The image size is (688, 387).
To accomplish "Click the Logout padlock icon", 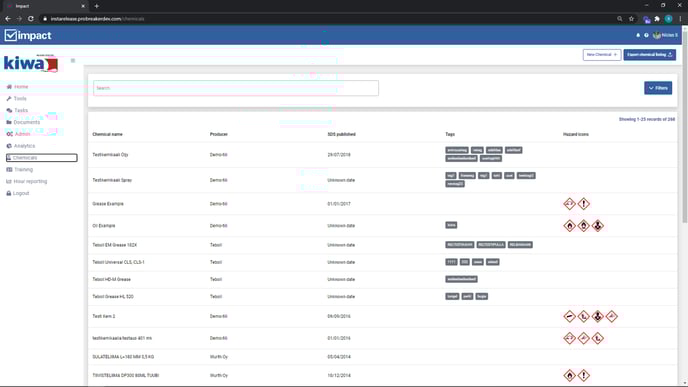I will coord(9,194).
